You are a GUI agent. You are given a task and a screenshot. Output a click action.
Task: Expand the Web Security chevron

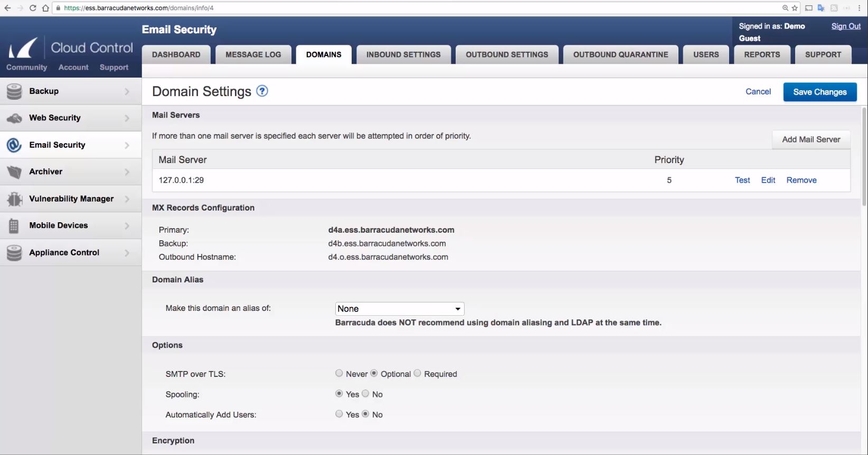coord(127,118)
